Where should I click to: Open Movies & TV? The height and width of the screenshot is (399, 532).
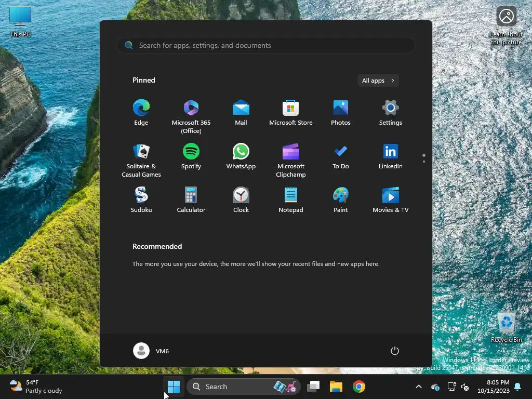tap(391, 200)
